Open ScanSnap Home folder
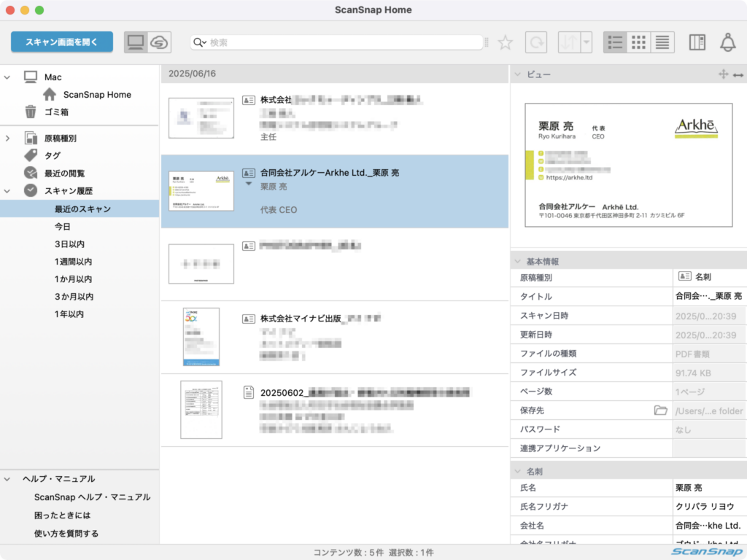Screen dimensions: 747x560 click(97, 95)
